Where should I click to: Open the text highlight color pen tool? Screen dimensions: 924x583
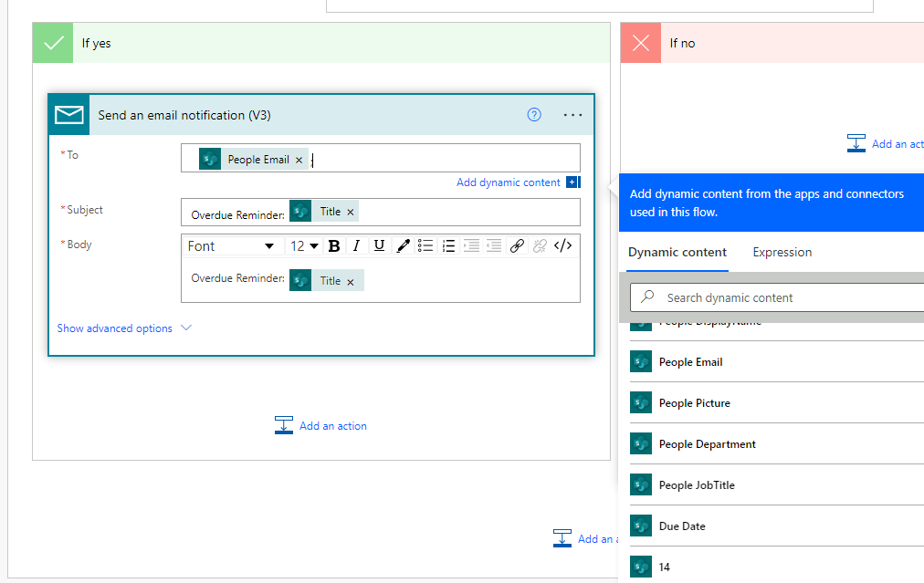coord(403,246)
